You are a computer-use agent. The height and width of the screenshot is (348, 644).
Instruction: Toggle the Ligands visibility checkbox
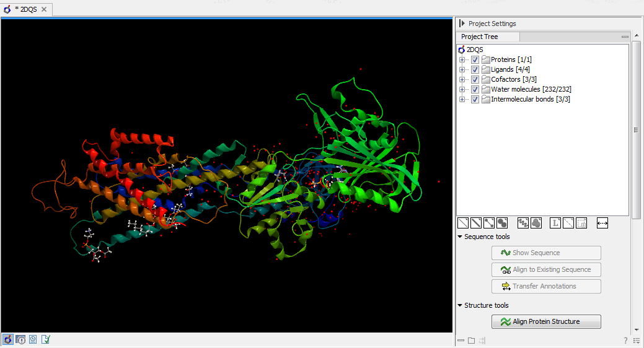pyautogui.click(x=475, y=69)
